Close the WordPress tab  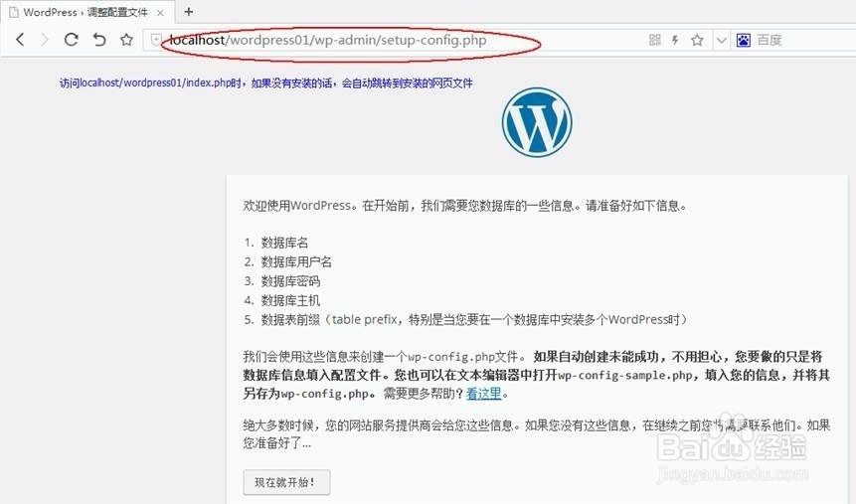[x=160, y=13]
